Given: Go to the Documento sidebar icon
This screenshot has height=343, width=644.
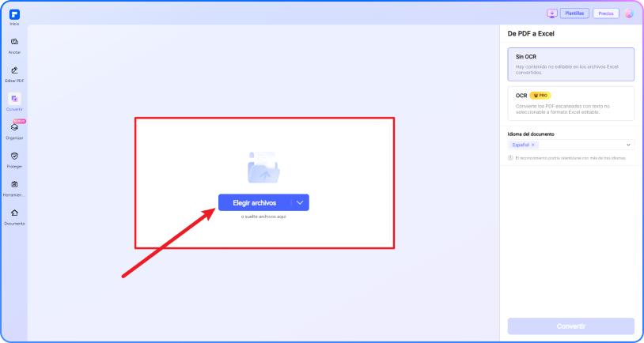Looking at the screenshot, I should (14, 213).
